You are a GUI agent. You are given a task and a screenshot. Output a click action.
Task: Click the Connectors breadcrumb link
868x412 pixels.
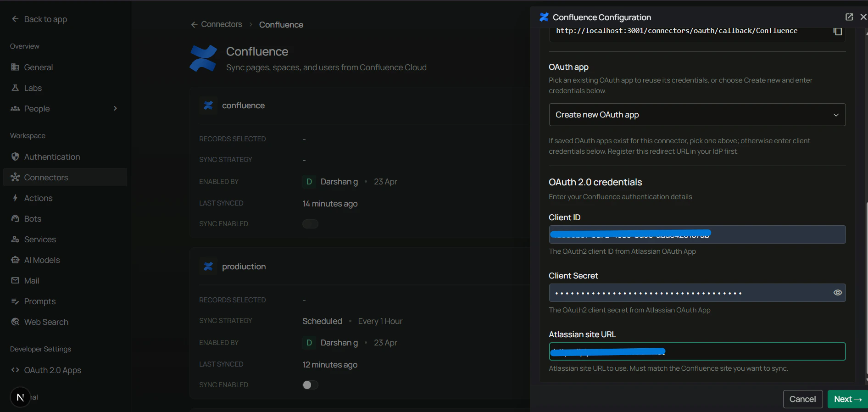pos(221,24)
